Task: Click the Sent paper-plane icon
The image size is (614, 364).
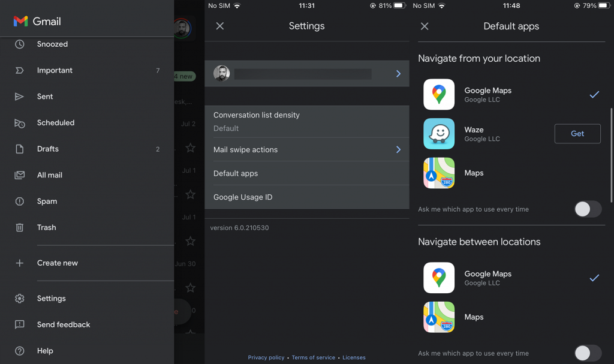Action: pyautogui.click(x=19, y=97)
